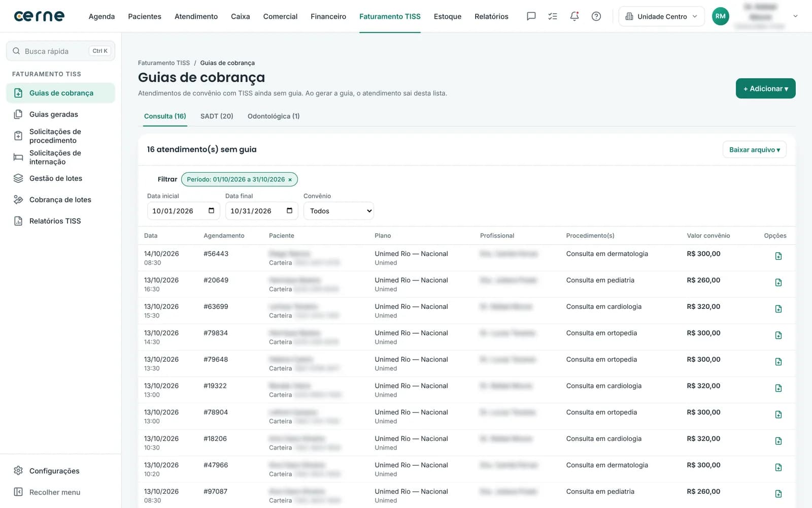
Task: Open the Financeiro top menu
Action: pos(328,16)
